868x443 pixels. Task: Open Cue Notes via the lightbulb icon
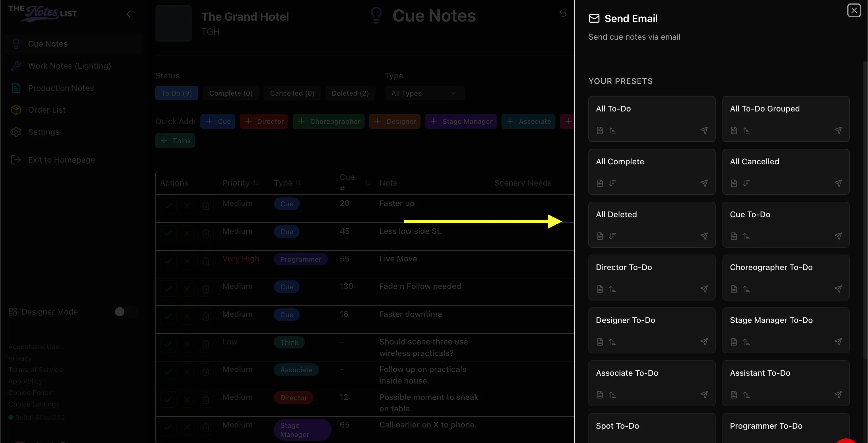pos(16,44)
